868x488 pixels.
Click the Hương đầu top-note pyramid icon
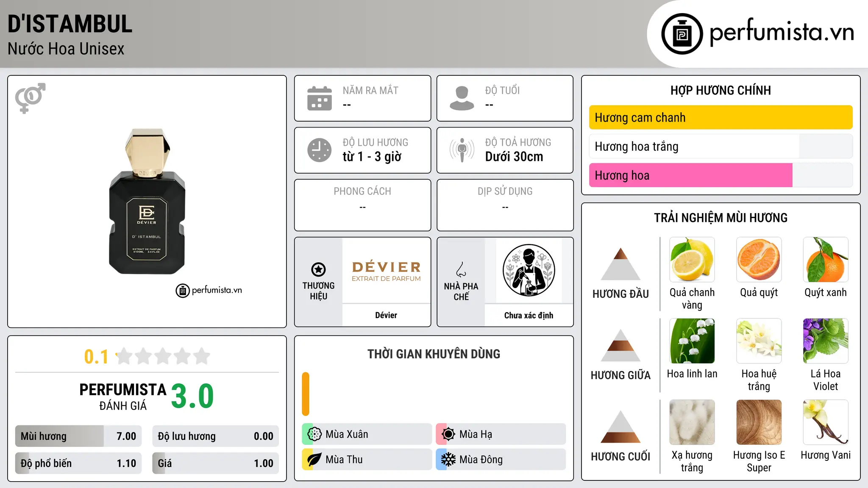pos(620,264)
